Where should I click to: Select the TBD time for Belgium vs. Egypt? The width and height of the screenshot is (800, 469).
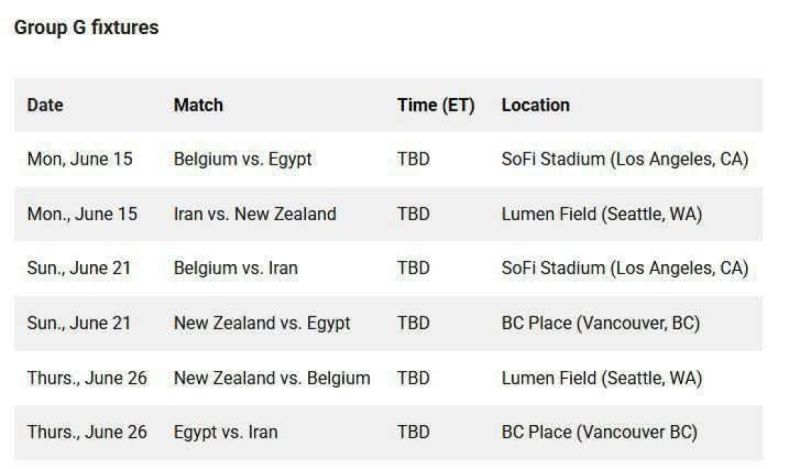click(413, 159)
